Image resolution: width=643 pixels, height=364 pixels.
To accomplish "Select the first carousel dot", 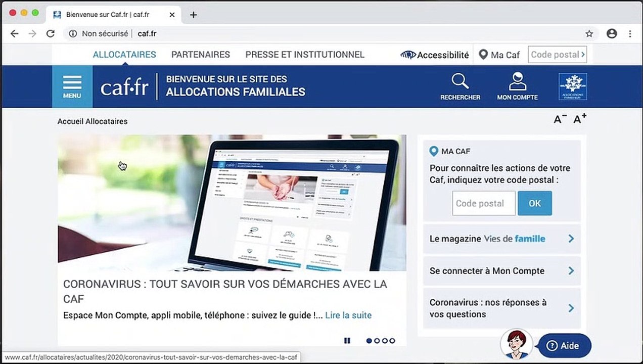I will (x=369, y=341).
